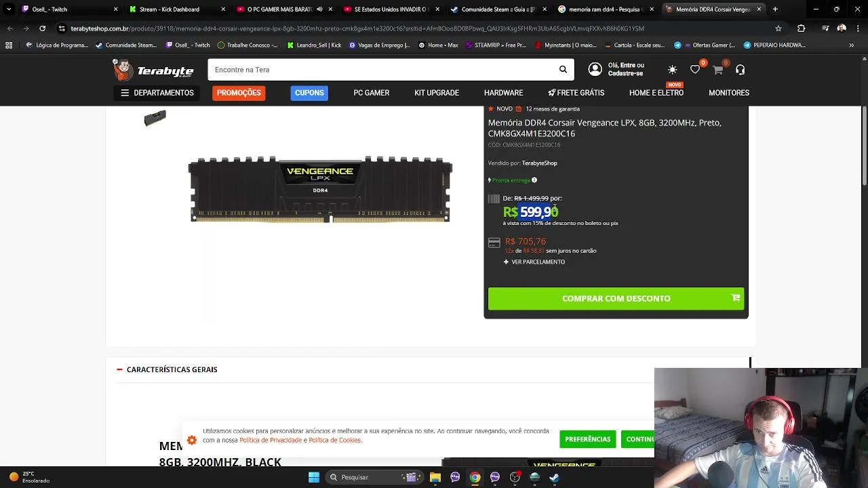The width and height of the screenshot is (868, 488).
Task: Show more bookmarks with the chevron
Action: click(x=851, y=45)
